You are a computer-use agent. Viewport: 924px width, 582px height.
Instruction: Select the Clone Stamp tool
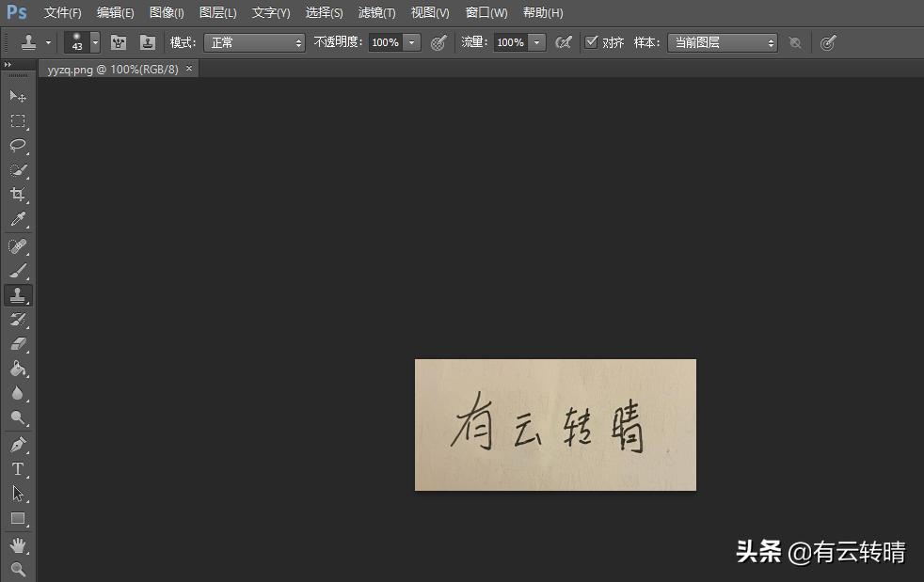(18, 295)
